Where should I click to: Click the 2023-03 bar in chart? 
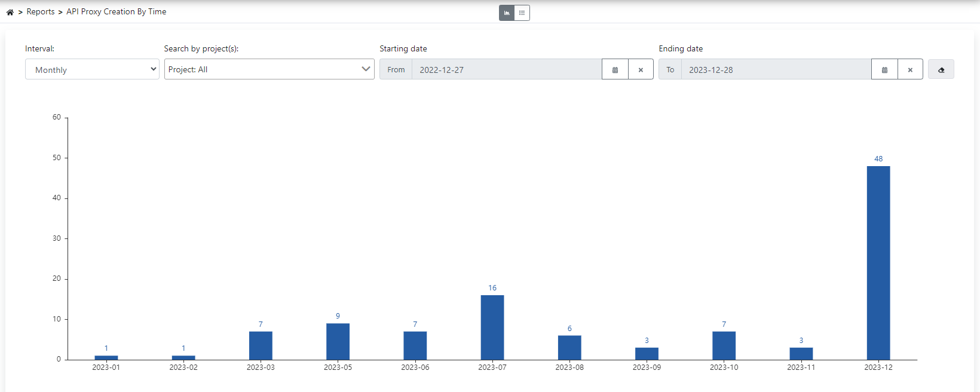click(x=261, y=345)
